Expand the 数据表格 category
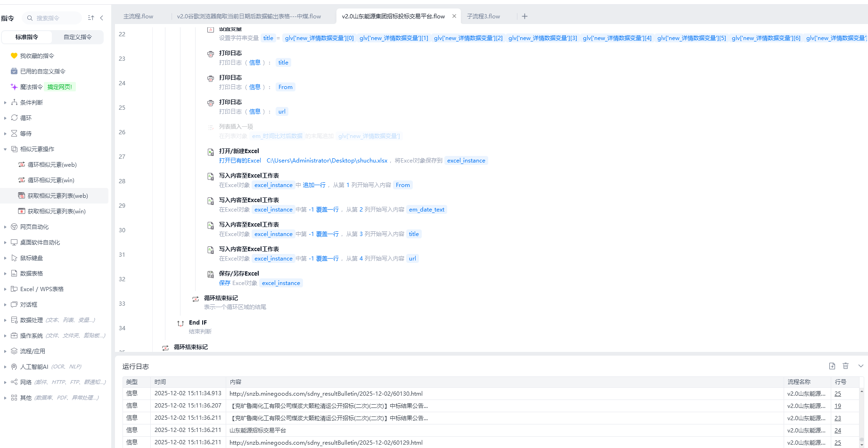The height and width of the screenshot is (448, 868). coord(5,273)
